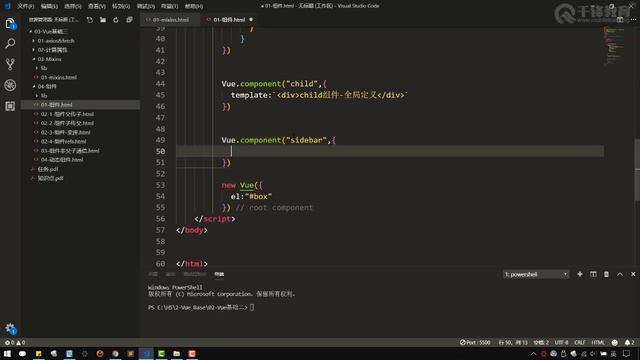The height and width of the screenshot is (360, 640).
Task: Switch to the 输出 panel tab
Action: (x=170, y=274)
